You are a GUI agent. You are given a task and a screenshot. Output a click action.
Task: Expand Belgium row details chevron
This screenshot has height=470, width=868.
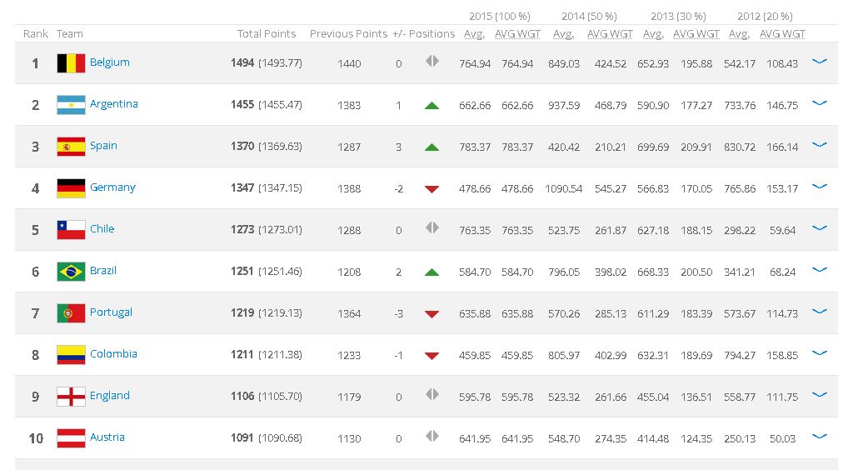(x=819, y=62)
